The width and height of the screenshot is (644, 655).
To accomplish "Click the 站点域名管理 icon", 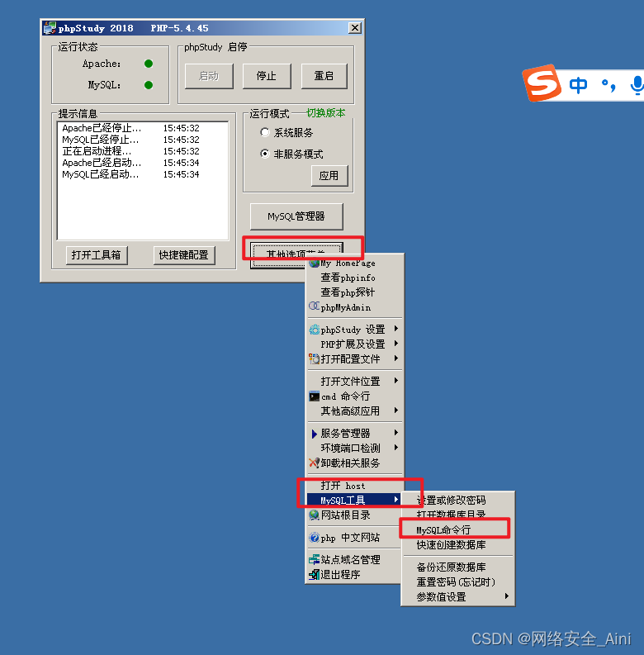I will point(314,560).
